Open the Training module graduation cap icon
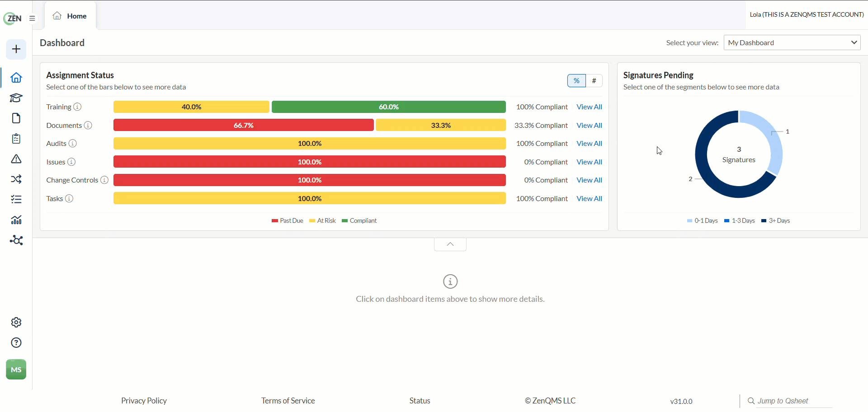868x412 pixels. pos(16,98)
